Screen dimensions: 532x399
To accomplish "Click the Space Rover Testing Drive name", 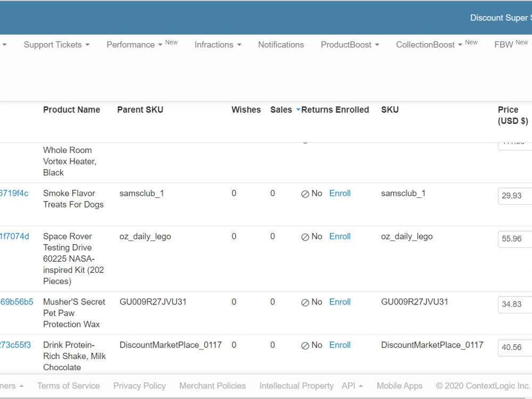I will (73, 259).
